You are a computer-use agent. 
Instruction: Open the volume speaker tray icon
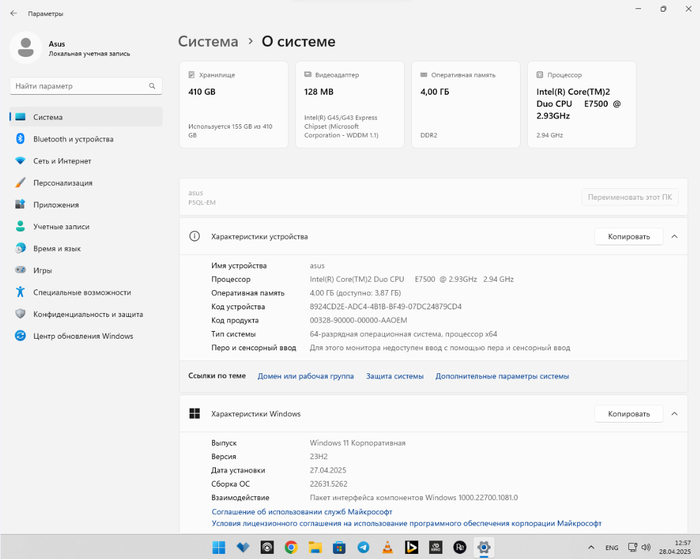point(646,547)
